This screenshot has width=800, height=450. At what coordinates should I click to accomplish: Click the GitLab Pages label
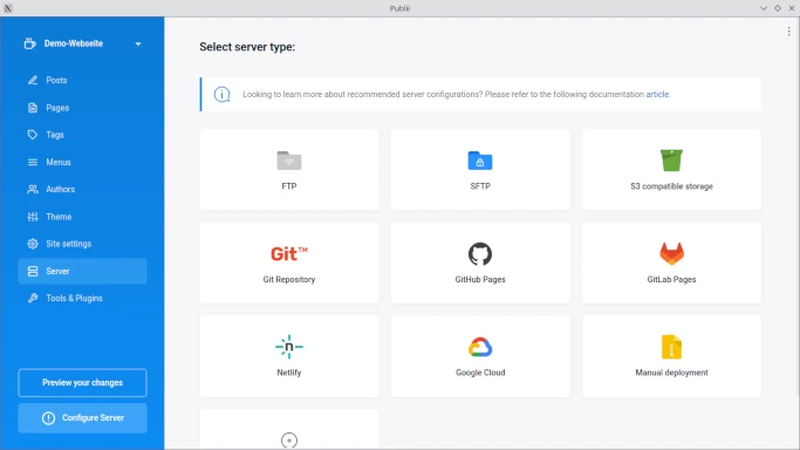pos(671,280)
